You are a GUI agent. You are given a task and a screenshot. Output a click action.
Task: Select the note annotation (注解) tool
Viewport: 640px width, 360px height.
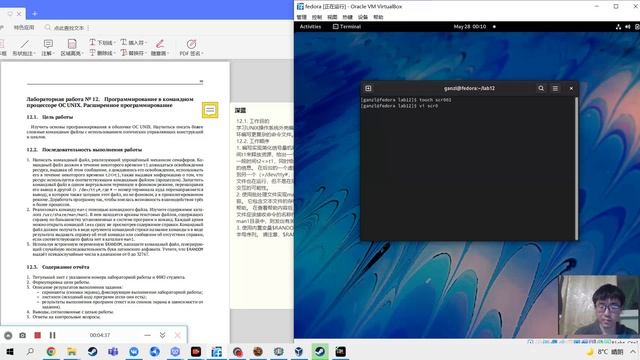coord(48,47)
